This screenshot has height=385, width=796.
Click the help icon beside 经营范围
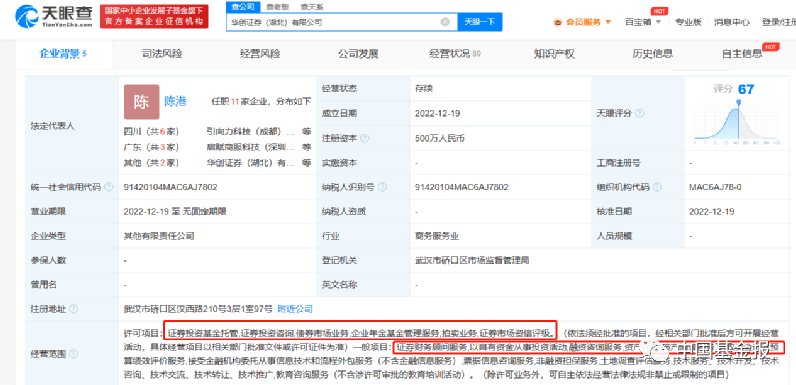pos(73,354)
